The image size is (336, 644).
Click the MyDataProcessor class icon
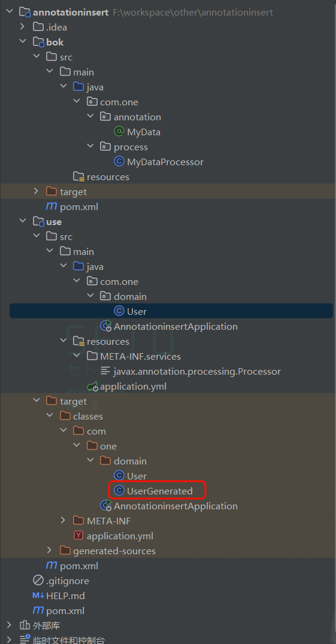[x=119, y=162]
